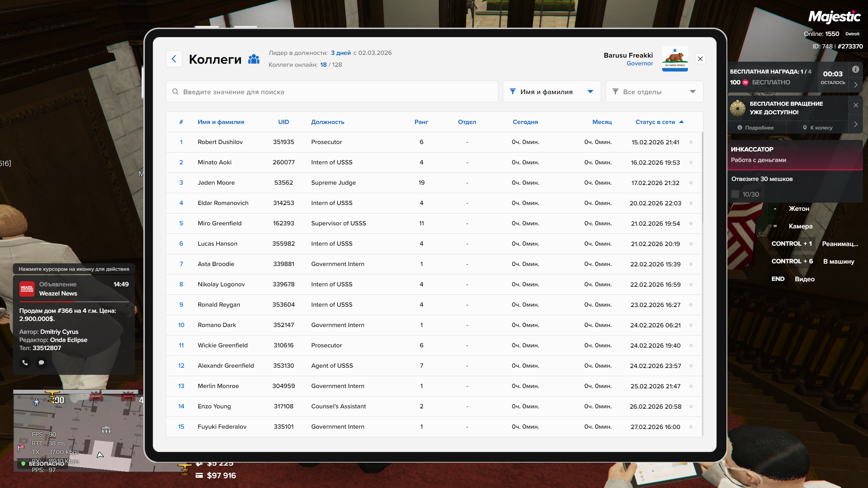
Task: Click the info icon on the free reward panel
Action: point(855,69)
